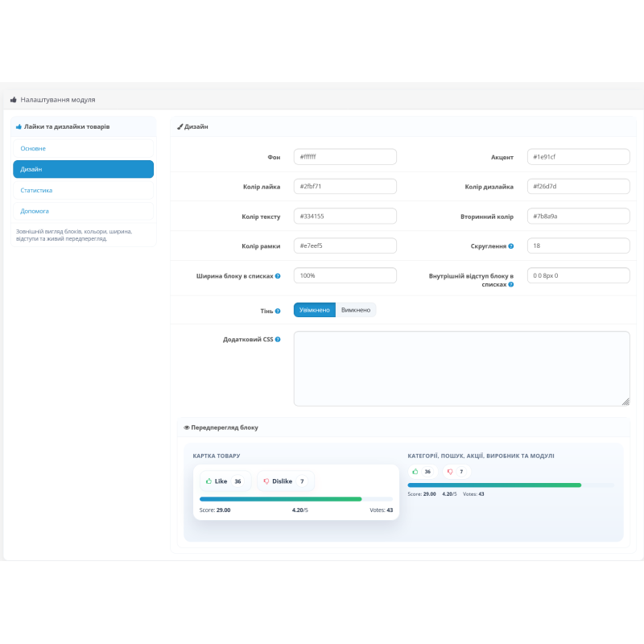Focus the Скруглення value field
Image resolution: width=644 pixels, height=644 pixels.
[x=578, y=246]
